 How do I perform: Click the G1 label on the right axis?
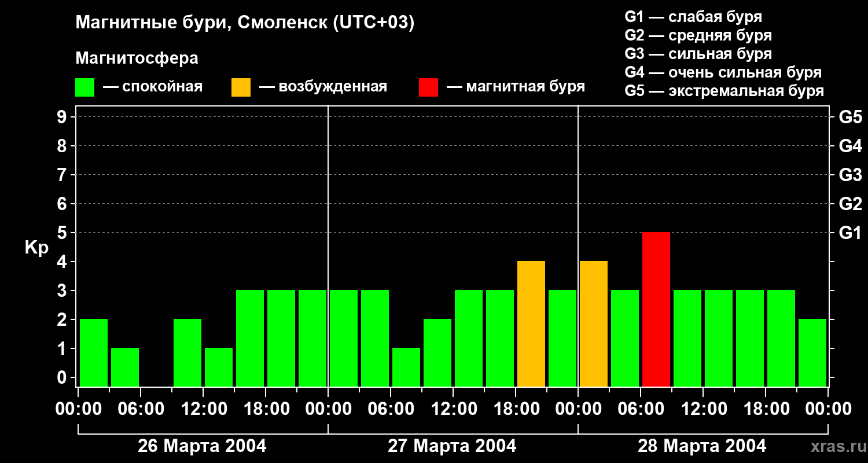point(851,233)
